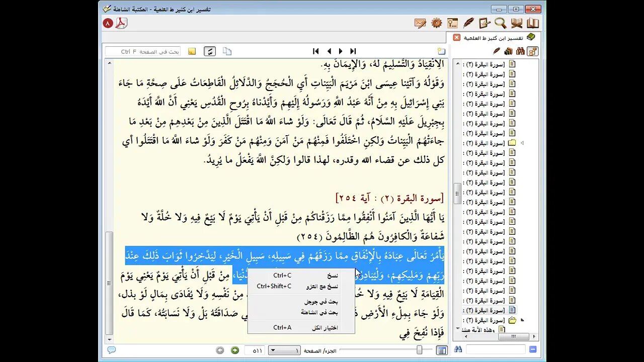This screenshot has height=362, width=644.
Task: Click the book-on-stand reading icon
Action: (x=517, y=23)
